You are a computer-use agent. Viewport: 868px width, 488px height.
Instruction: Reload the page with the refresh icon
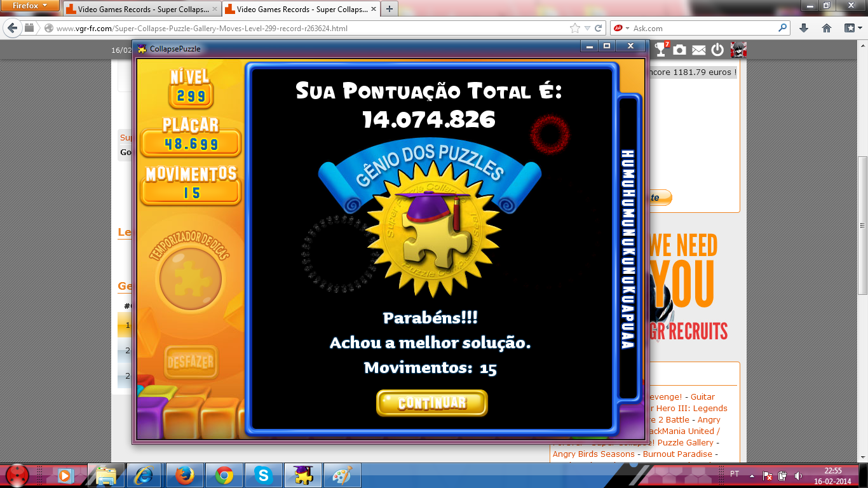pos(599,29)
